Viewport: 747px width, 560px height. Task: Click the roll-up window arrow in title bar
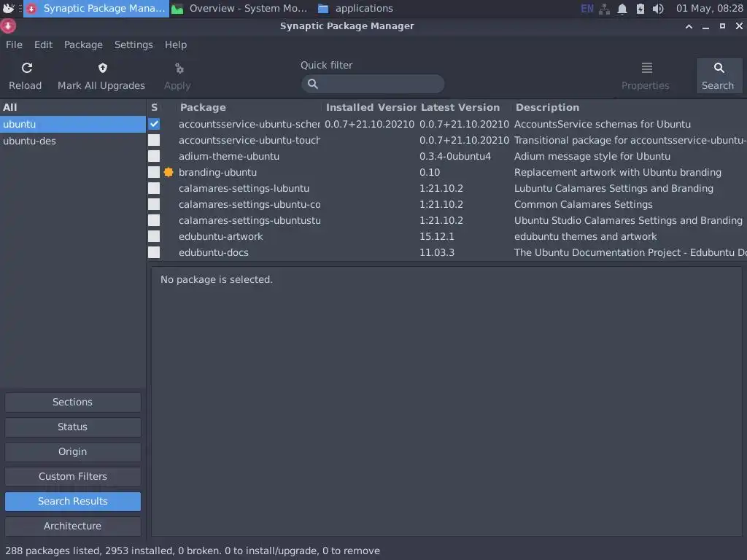pyautogui.click(x=689, y=27)
